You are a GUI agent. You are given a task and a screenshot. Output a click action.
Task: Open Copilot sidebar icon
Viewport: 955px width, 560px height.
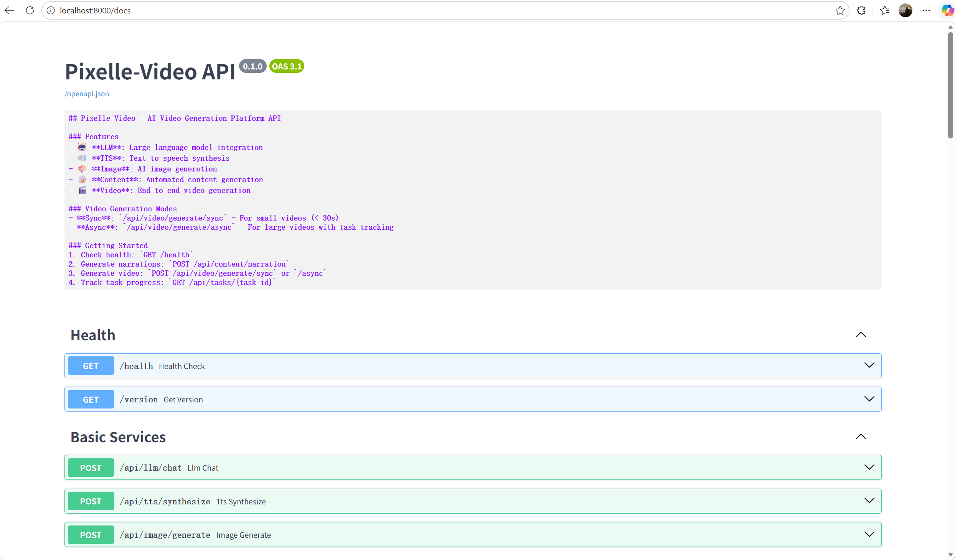pos(947,10)
